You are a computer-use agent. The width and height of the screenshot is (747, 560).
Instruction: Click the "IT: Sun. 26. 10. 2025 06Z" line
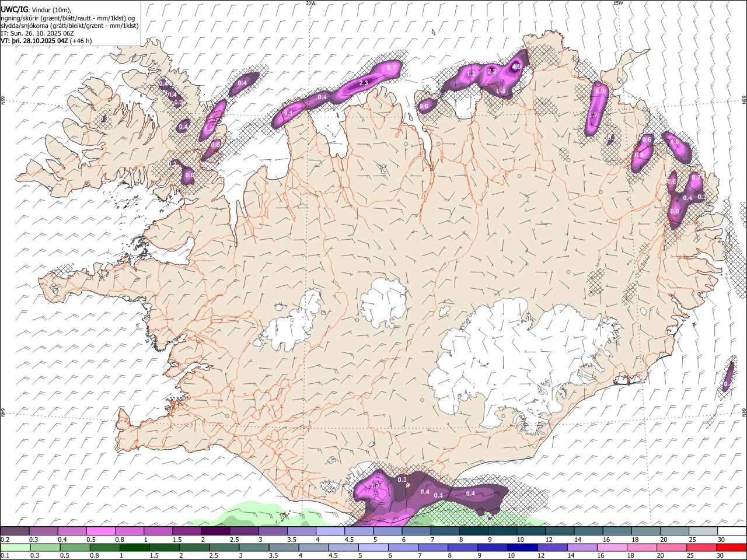point(37,33)
